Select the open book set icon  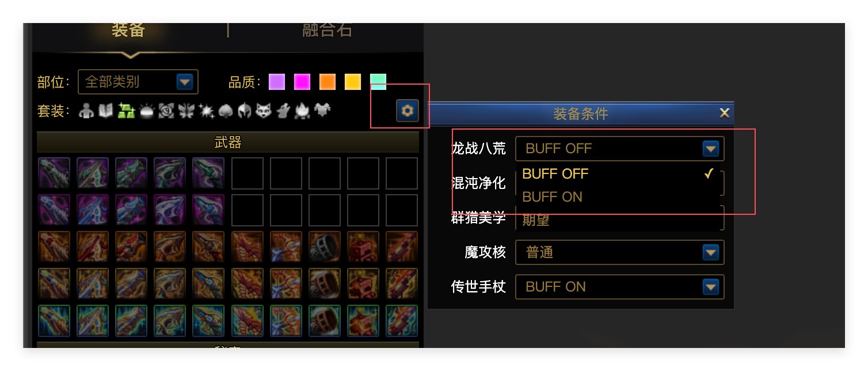coord(106,111)
